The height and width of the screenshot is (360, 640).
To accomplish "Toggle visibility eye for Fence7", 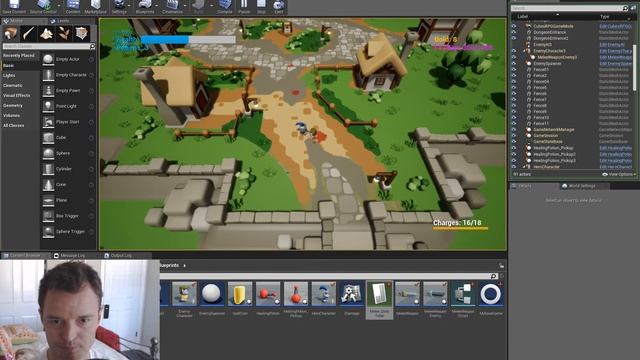I will pos(514,99).
